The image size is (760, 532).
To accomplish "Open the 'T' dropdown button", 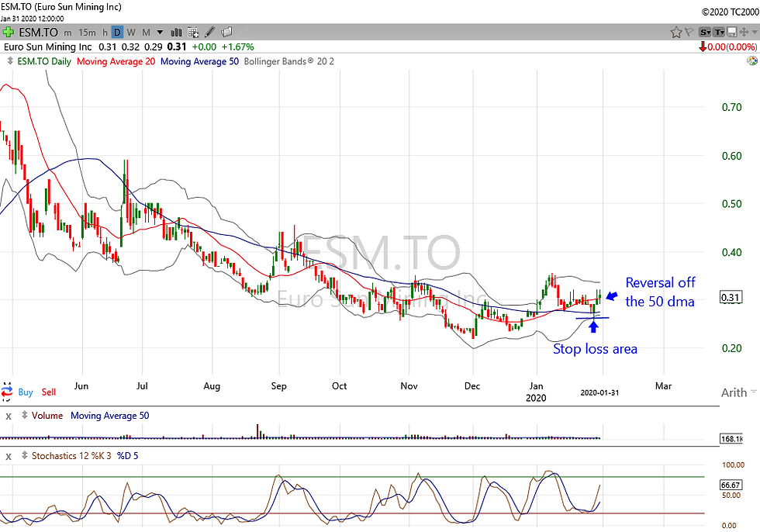I will 720,33.
